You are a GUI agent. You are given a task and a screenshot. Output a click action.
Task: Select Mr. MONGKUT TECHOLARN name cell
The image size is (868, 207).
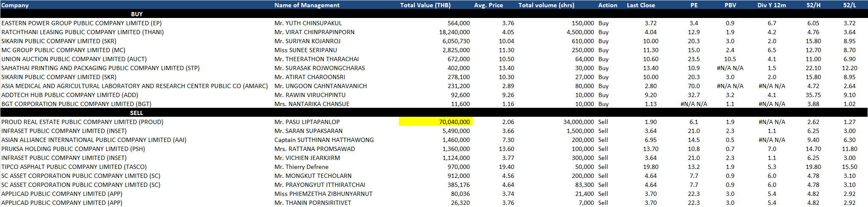coord(313,176)
